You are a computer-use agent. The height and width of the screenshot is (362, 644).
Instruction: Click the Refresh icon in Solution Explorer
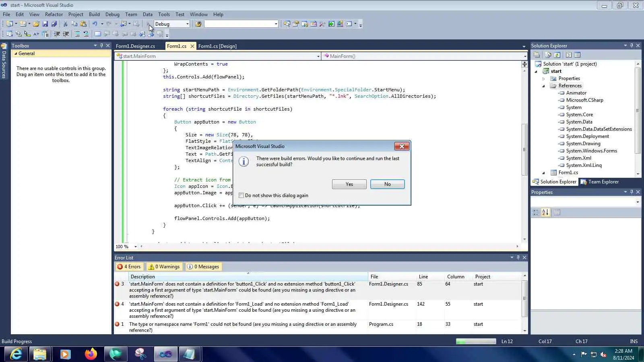pyautogui.click(x=557, y=55)
